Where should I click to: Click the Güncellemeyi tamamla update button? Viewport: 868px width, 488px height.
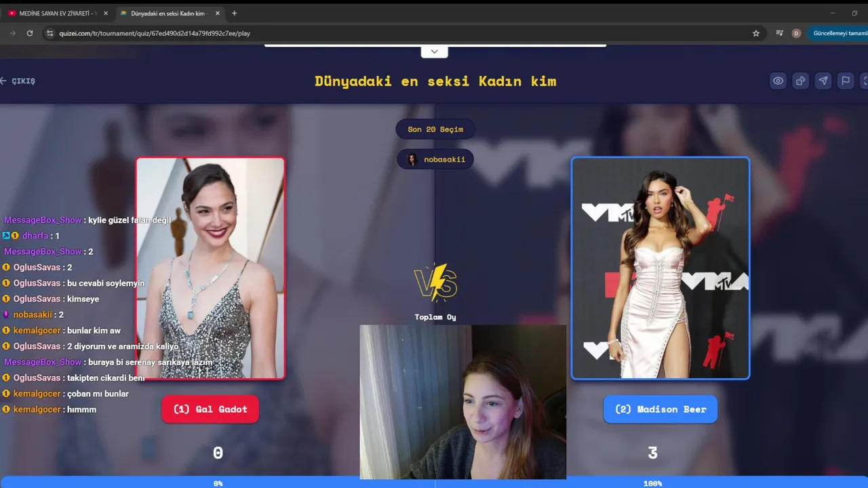click(838, 33)
